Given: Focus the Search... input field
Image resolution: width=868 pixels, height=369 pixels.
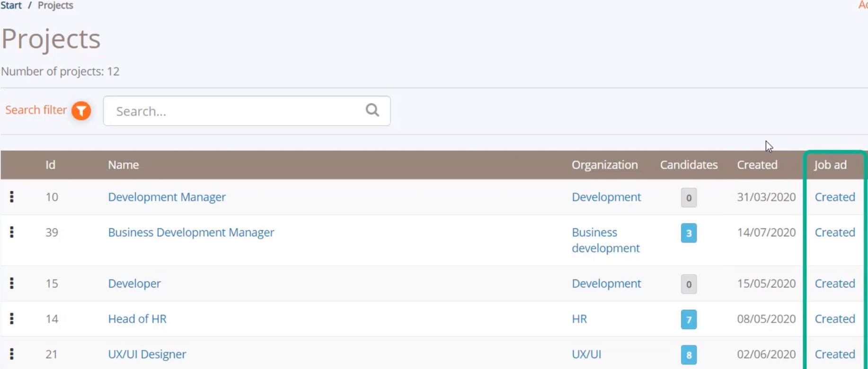Looking at the screenshot, I should pyautogui.click(x=247, y=111).
